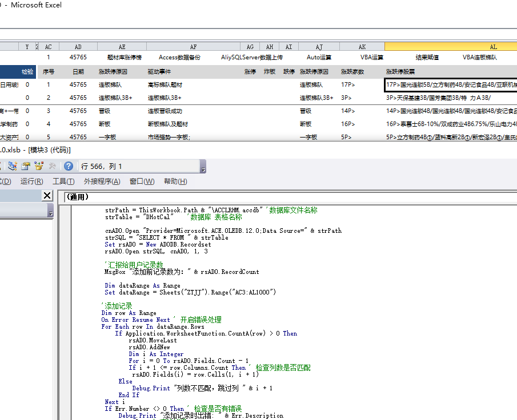
Task: Open the 帮助(H) menu
Action: tap(175, 181)
